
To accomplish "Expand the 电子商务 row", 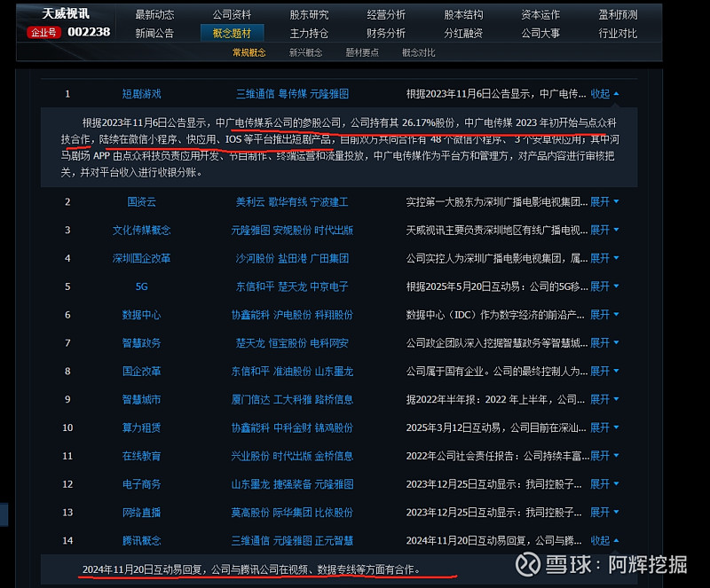I will point(604,484).
